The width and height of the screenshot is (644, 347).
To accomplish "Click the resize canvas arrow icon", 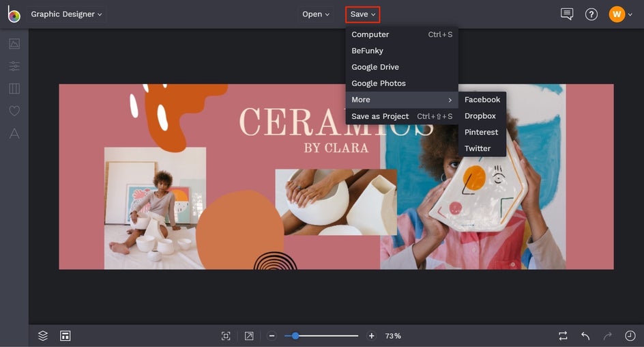I will pyautogui.click(x=249, y=336).
